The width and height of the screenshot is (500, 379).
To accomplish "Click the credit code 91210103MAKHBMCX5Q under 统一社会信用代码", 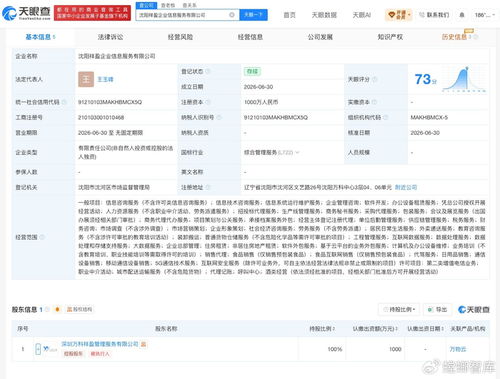I will (x=110, y=102).
